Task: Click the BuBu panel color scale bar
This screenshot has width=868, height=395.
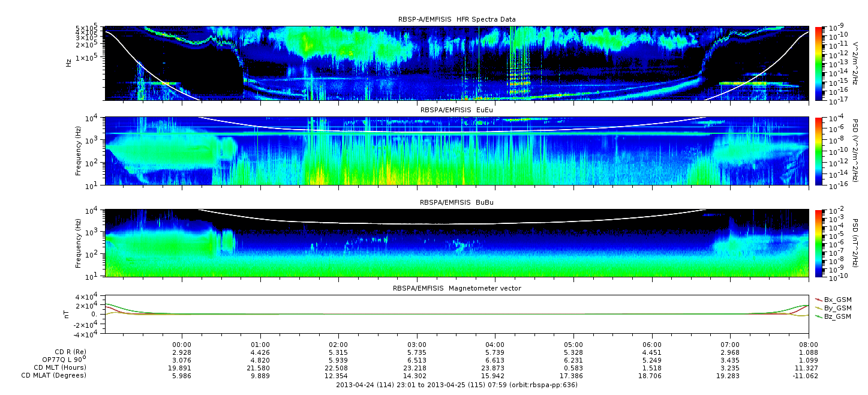Action: pyautogui.click(x=819, y=243)
